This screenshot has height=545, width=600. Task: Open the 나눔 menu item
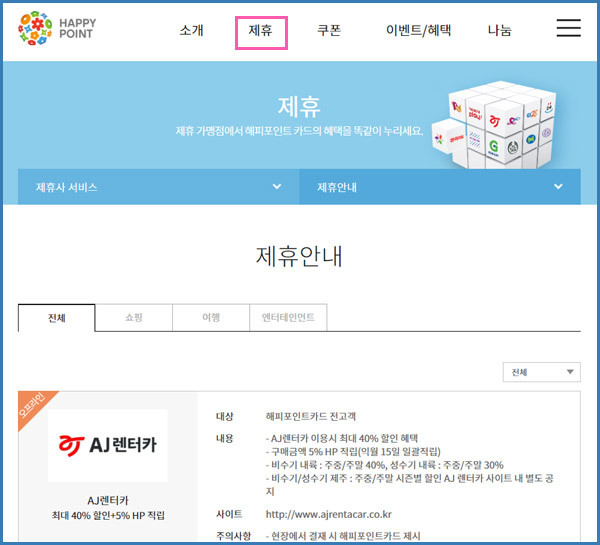[499, 30]
